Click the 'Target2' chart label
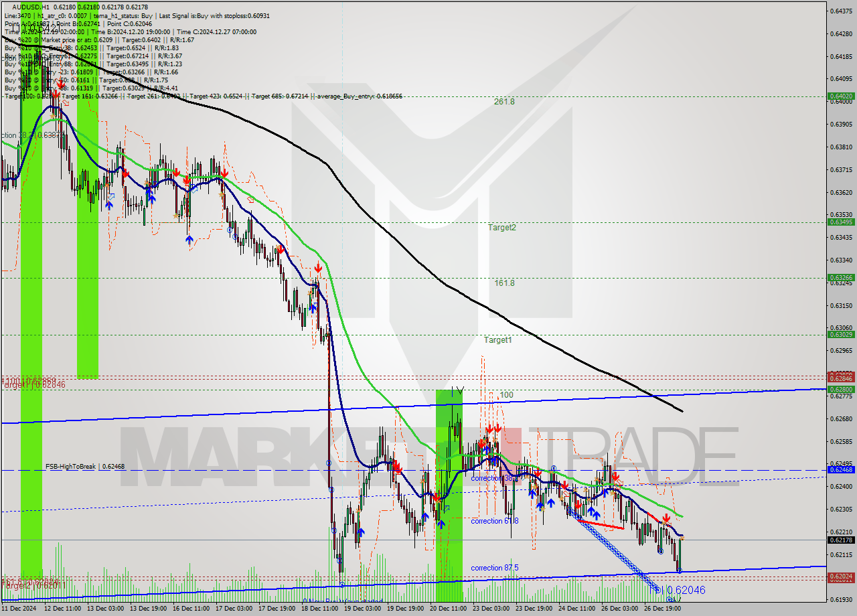The width and height of the screenshot is (857, 616). [501, 228]
